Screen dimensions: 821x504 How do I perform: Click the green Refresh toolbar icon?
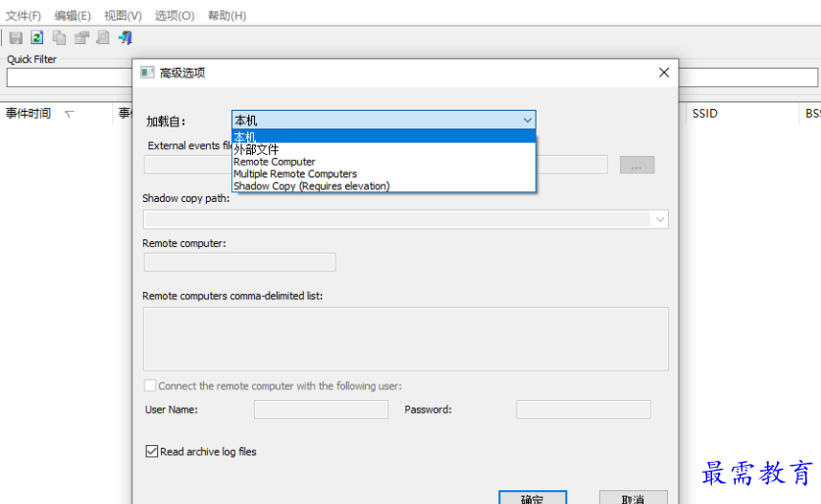tap(37, 37)
